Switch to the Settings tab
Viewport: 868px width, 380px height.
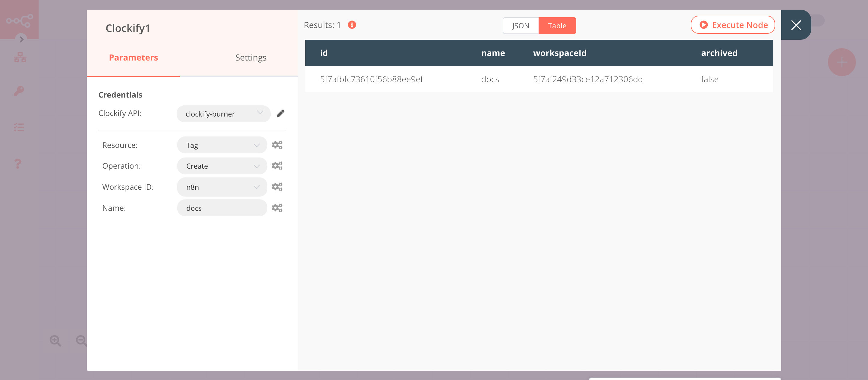coord(250,58)
